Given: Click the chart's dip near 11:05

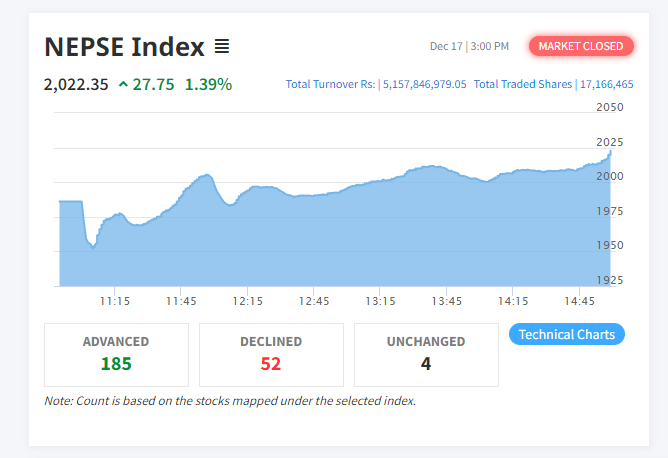Looking at the screenshot, I should 93,246.
